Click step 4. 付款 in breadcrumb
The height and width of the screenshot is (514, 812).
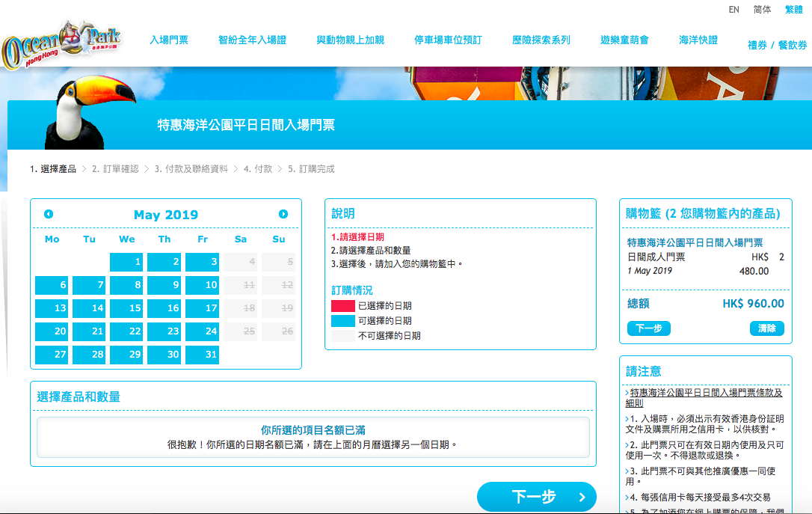(x=258, y=169)
